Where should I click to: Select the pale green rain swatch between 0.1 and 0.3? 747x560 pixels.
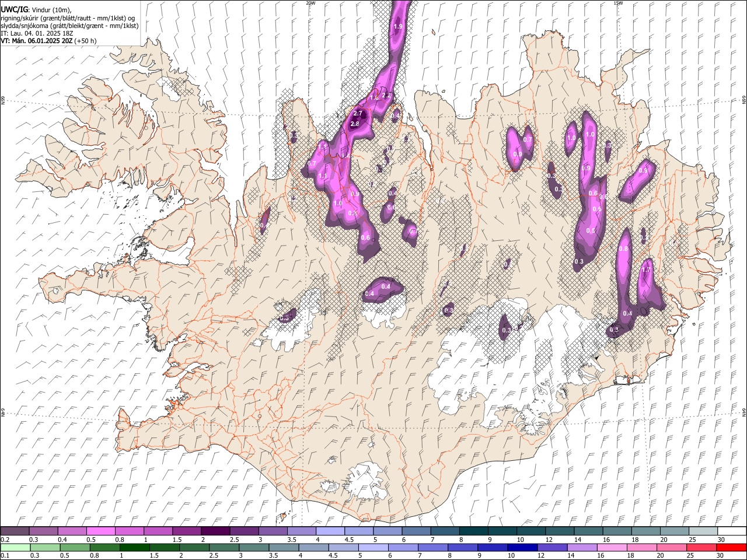click(16, 547)
